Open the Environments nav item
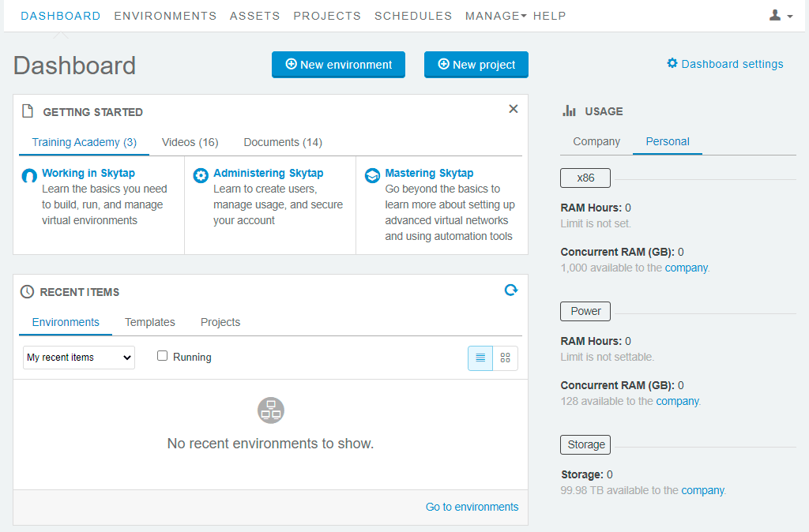This screenshot has height=532, width=809. click(x=165, y=16)
